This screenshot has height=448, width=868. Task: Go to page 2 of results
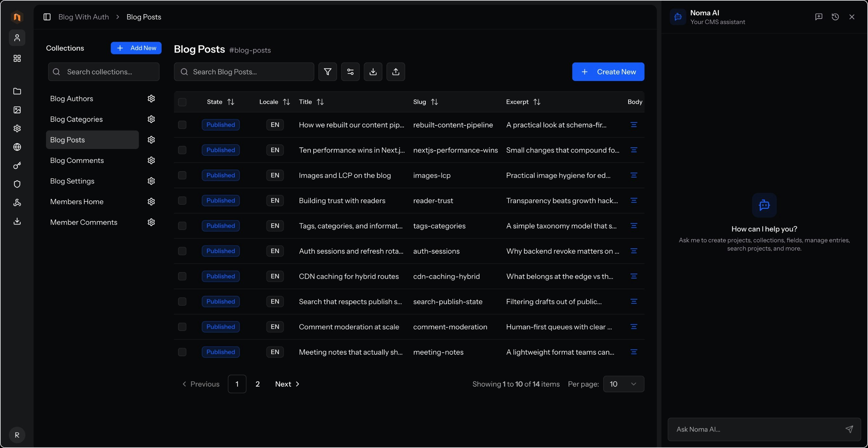tap(258, 384)
